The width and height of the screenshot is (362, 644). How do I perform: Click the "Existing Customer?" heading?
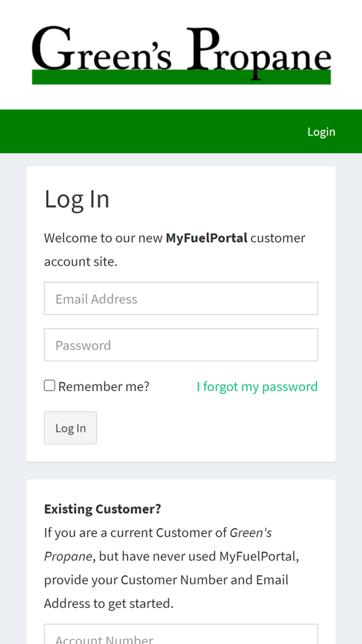(103, 509)
